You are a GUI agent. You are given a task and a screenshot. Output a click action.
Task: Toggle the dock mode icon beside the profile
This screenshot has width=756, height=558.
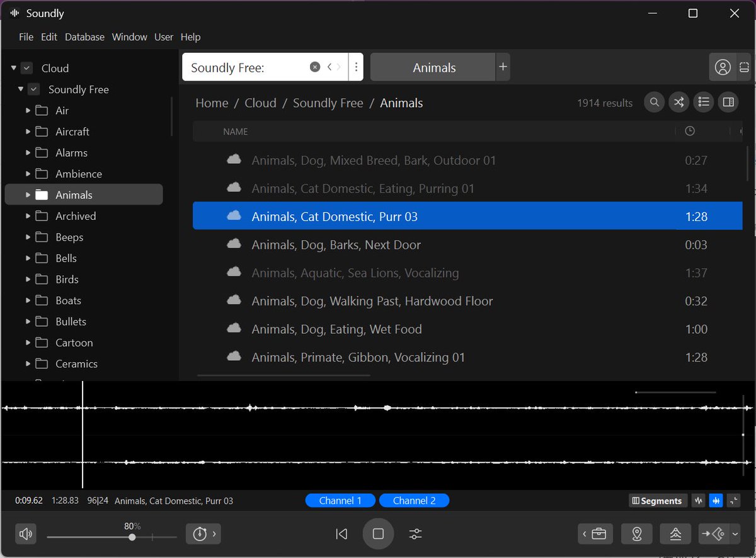point(743,67)
